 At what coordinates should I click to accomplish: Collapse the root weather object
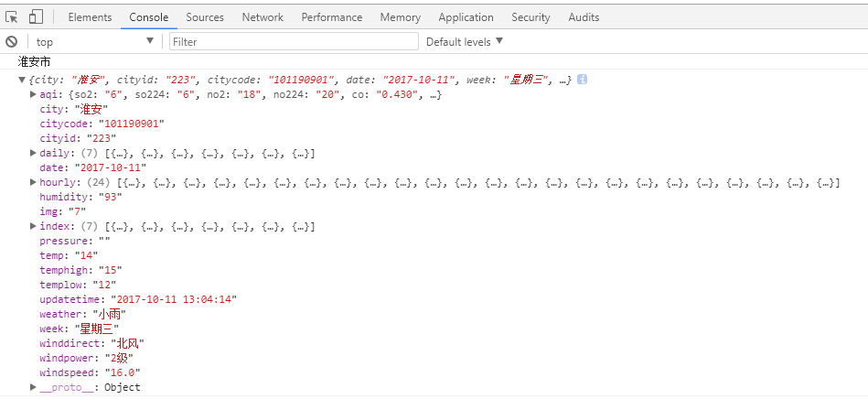(x=22, y=81)
